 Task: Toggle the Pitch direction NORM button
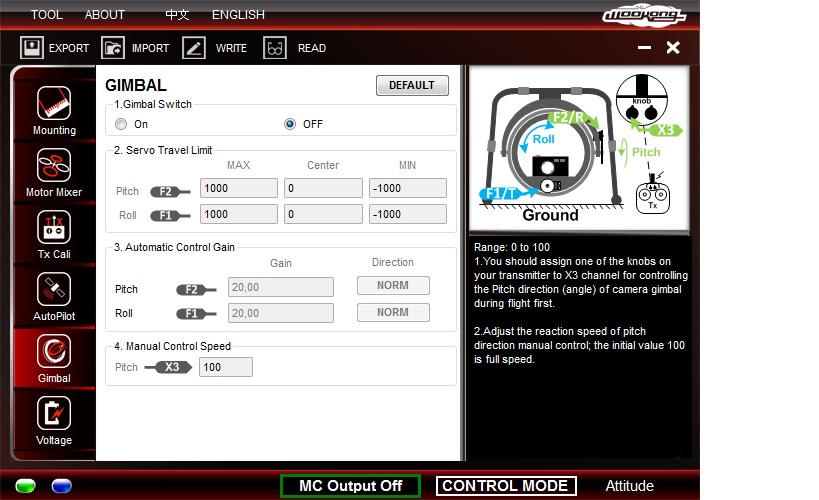pyautogui.click(x=393, y=286)
